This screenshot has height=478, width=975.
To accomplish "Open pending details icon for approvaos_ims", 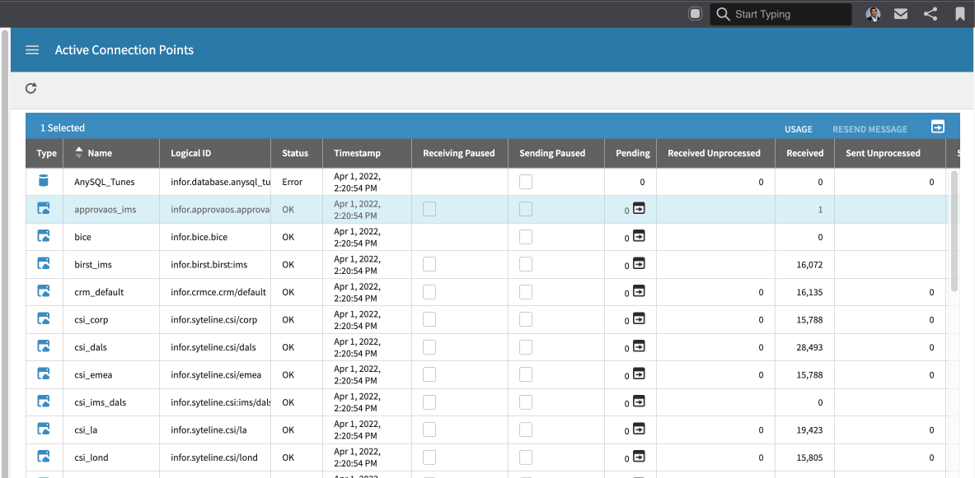I will (639, 208).
